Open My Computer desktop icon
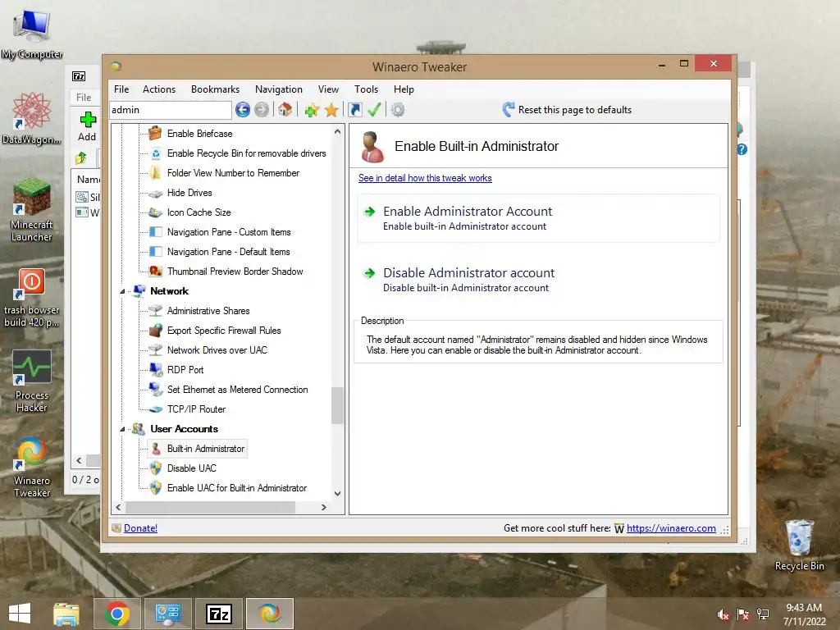 coord(32,35)
